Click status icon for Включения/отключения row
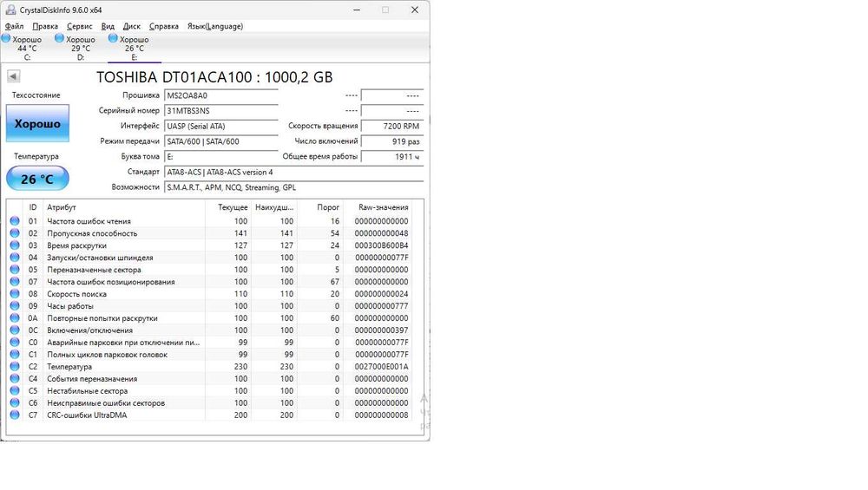 coord(15,330)
